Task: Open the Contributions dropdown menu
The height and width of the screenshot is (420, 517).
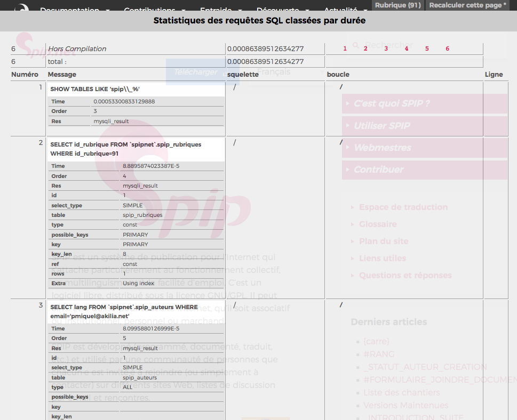Action: click(x=155, y=10)
